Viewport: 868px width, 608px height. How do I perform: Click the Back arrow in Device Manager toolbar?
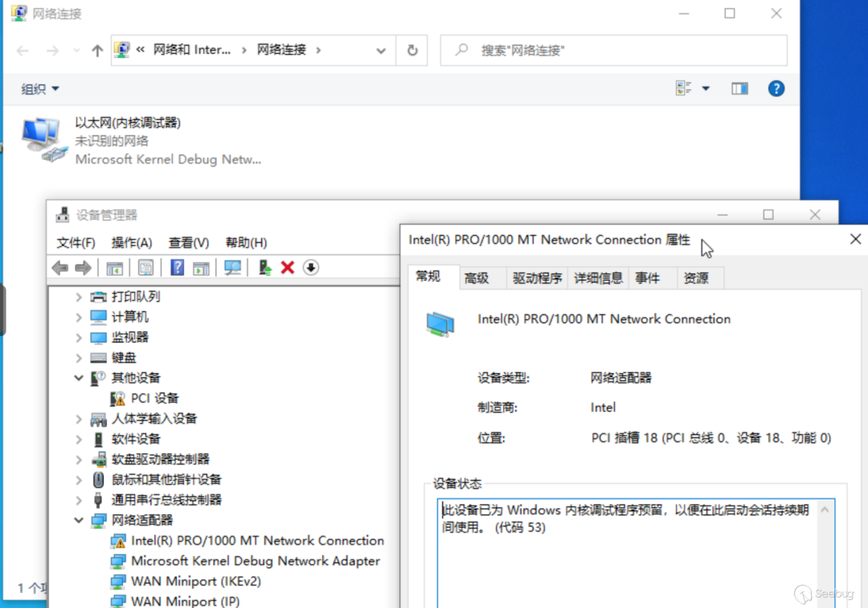coord(59,268)
